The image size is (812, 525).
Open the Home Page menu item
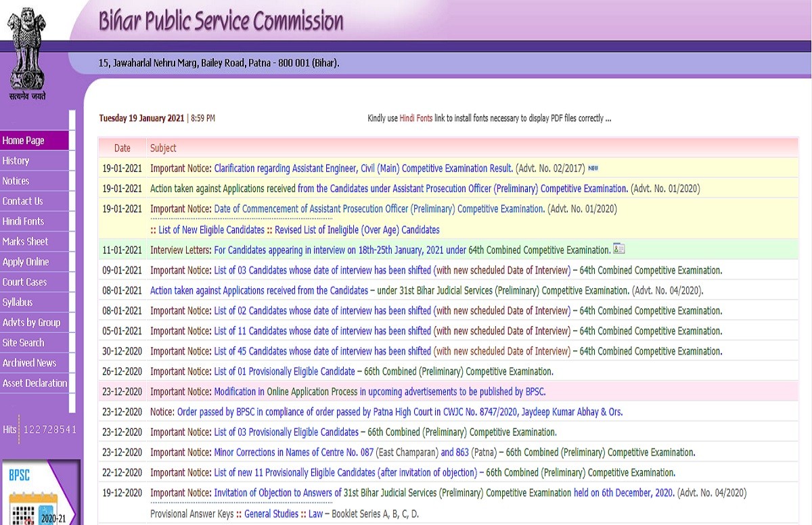[x=24, y=141]
